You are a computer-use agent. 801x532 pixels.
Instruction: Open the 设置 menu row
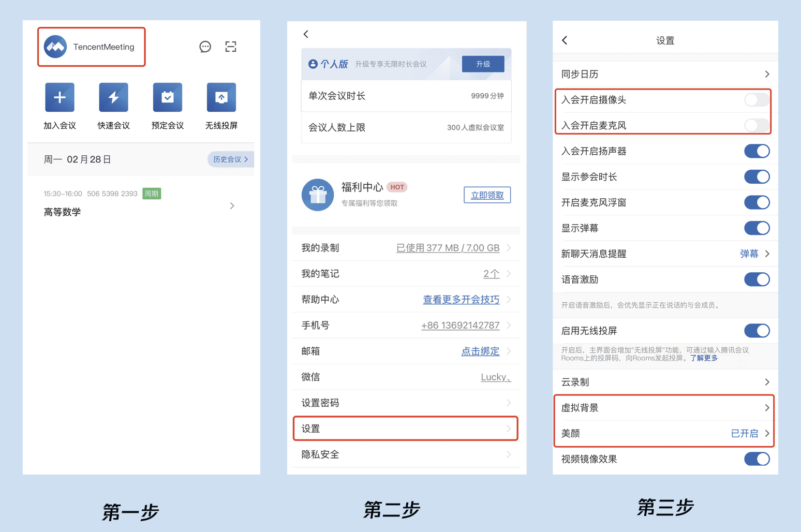(406, 428)
